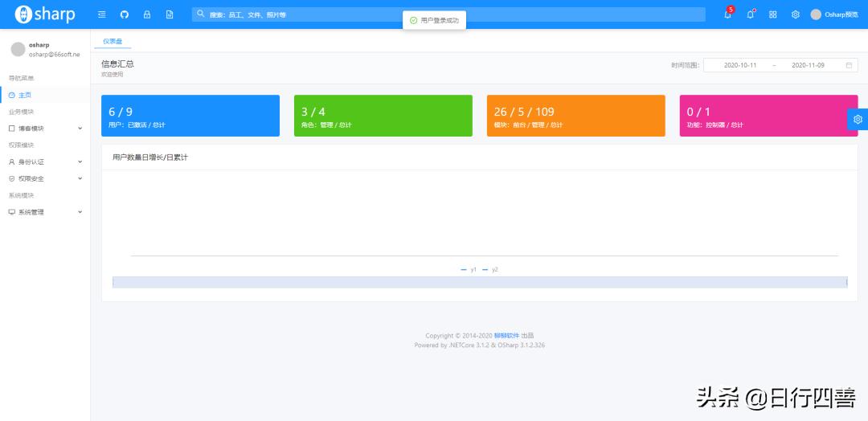Open the bell icon with red dot
Image resolution: width=868 pixels, height=421 pixels.
(751, 14)
